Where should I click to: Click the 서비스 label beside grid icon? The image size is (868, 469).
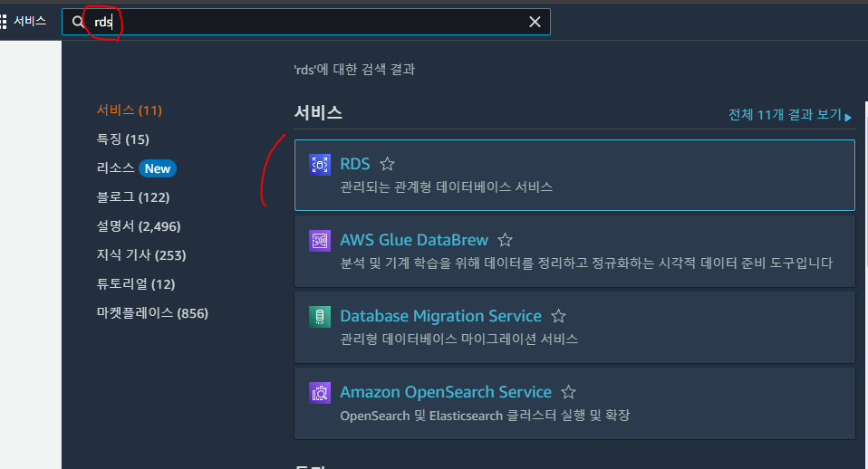pyautogui.click(x=30, y=21)
